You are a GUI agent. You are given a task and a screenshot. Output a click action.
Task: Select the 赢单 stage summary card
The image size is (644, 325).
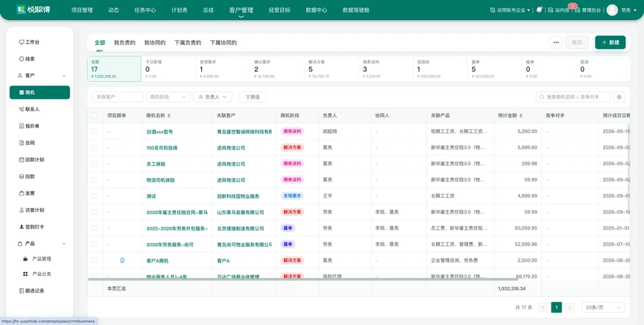tap(494, 69)
